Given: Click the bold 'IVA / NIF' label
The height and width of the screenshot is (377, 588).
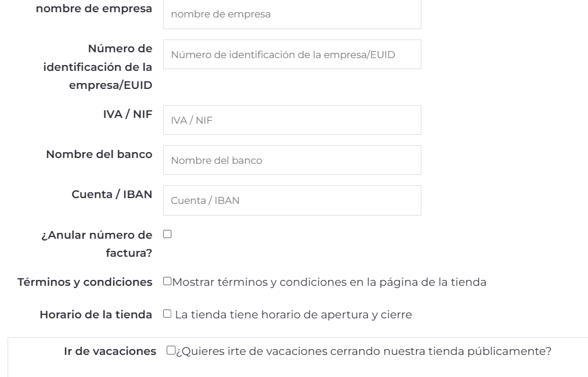Looking at the screenshot, I should click(x=127, y=114).
